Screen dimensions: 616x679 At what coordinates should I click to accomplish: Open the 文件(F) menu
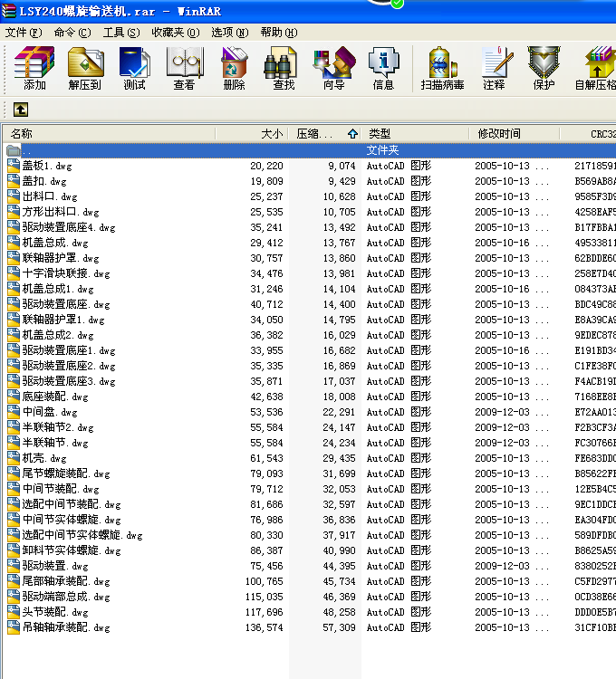pyautogui.click(x=24, y=33)
